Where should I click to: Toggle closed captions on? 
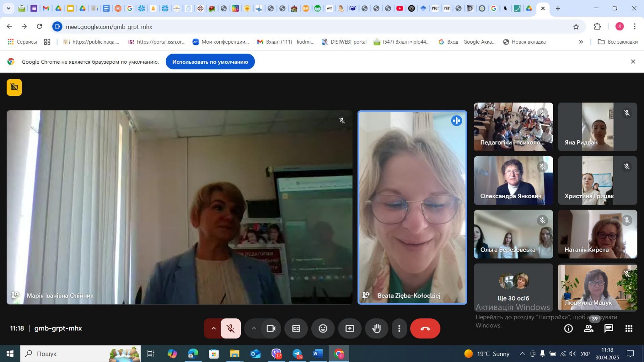point(296,328)
